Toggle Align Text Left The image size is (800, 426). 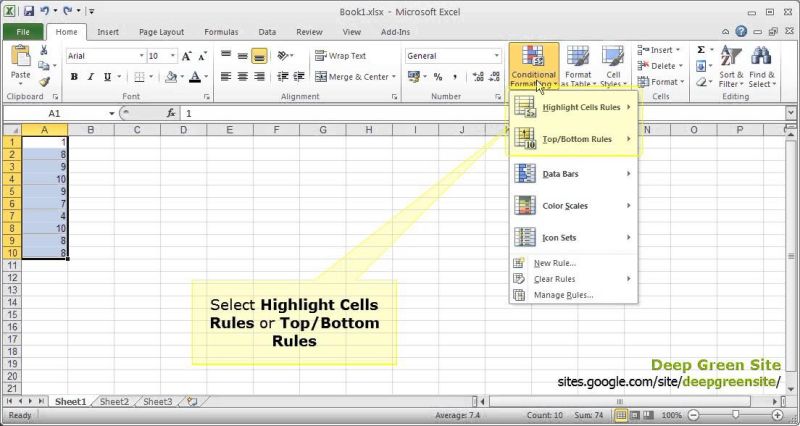(226, 77)
